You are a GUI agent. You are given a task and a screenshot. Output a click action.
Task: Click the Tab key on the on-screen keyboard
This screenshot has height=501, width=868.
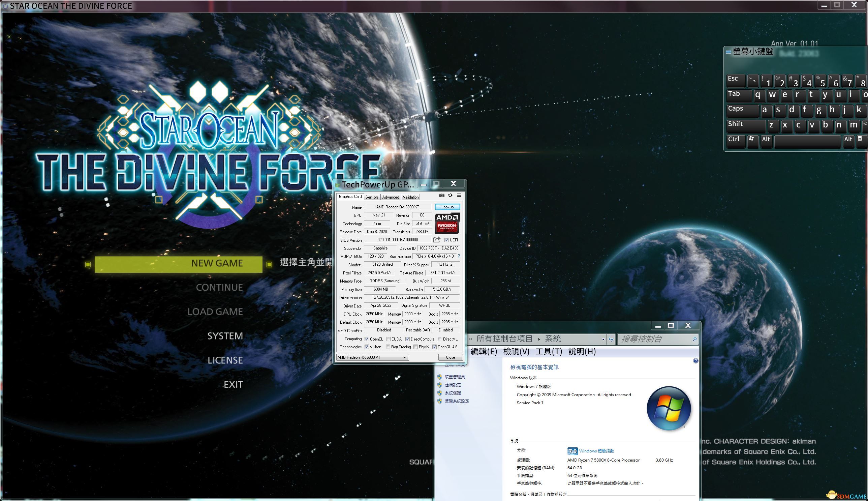[739, 96]
